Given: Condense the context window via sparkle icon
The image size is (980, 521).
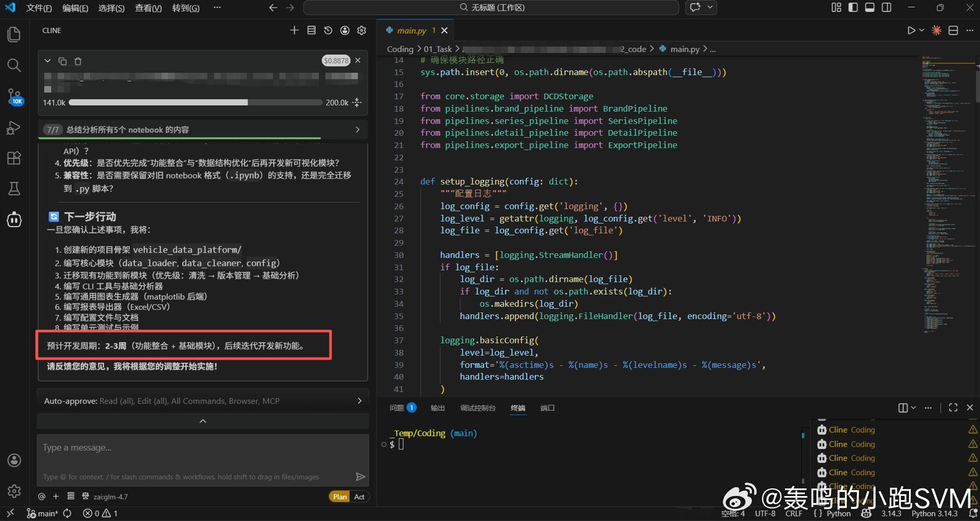Looking at the screenshot, I should point(357,102).
